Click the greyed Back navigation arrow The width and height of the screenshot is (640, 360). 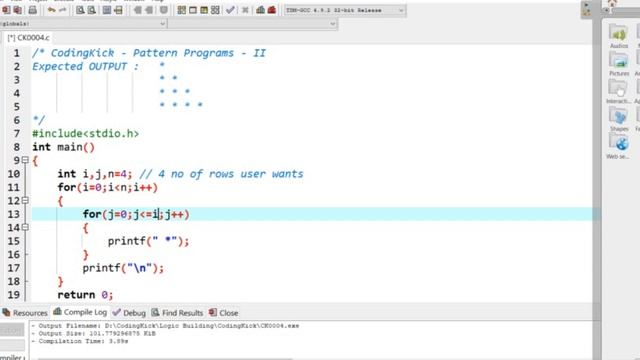138,10
